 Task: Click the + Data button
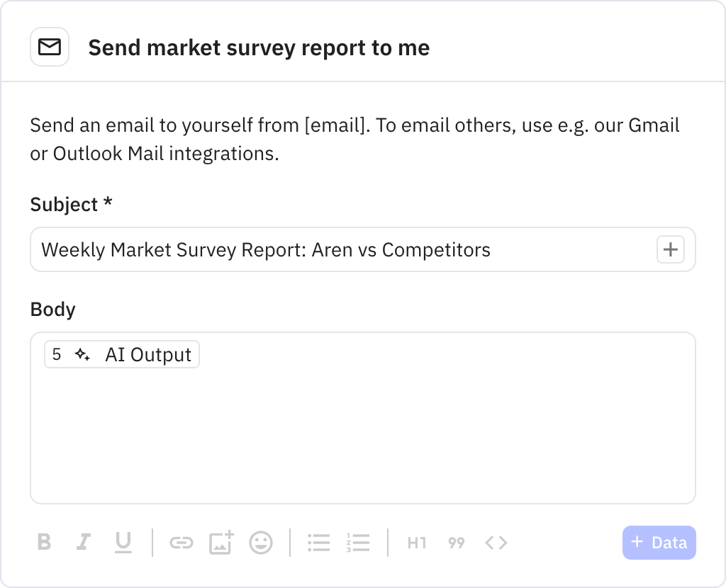click(x=659, y=543)
